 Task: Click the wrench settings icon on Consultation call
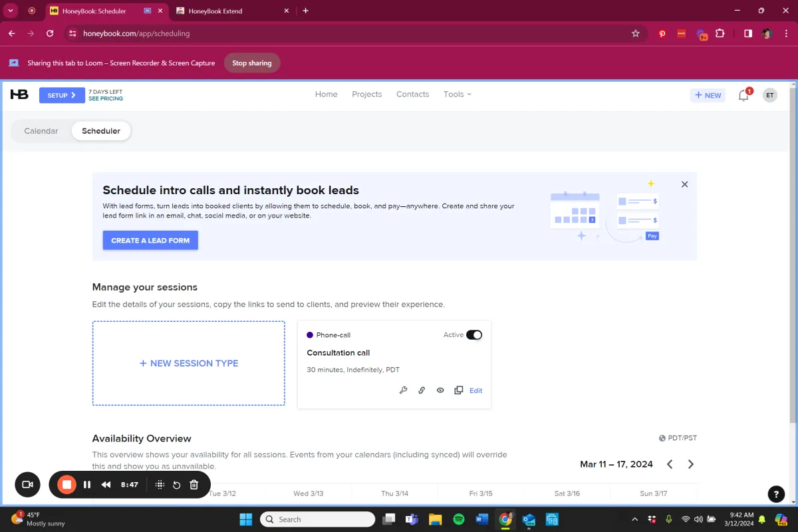[x=403, y=390]
